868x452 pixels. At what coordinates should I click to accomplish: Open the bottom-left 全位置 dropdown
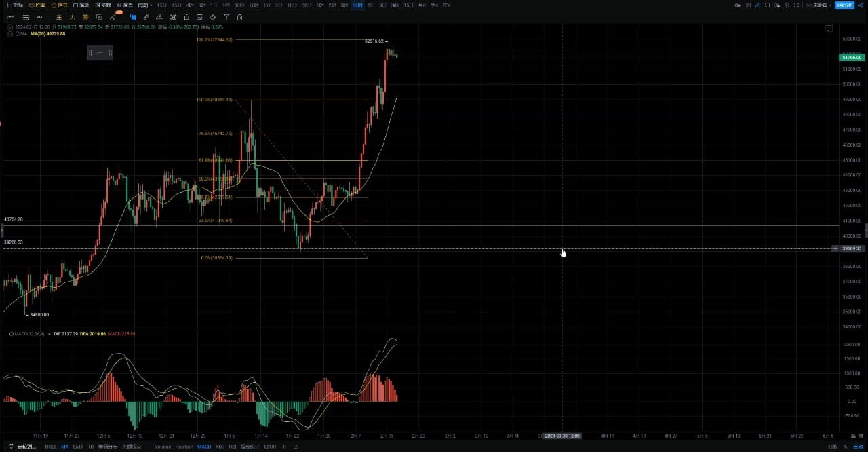22,447
